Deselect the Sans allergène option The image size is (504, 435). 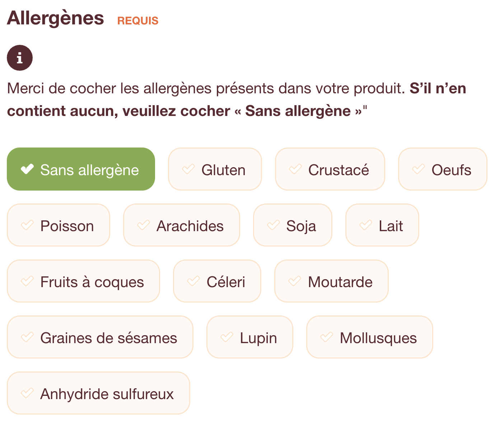[81, 169]
